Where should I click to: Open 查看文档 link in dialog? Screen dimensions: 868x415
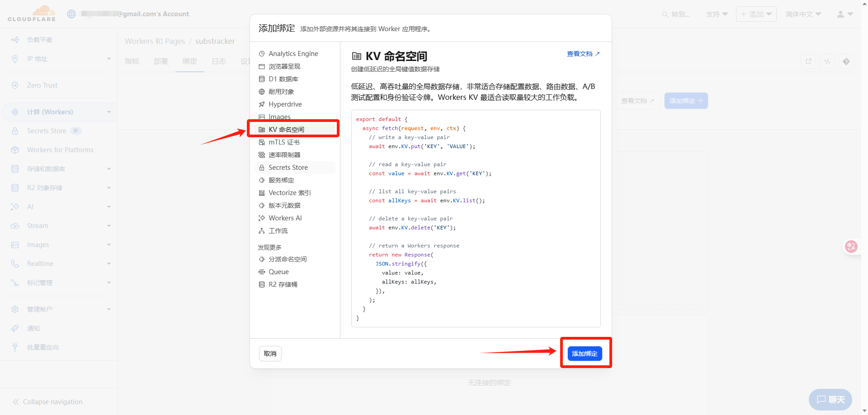click(x=583, y=54)
